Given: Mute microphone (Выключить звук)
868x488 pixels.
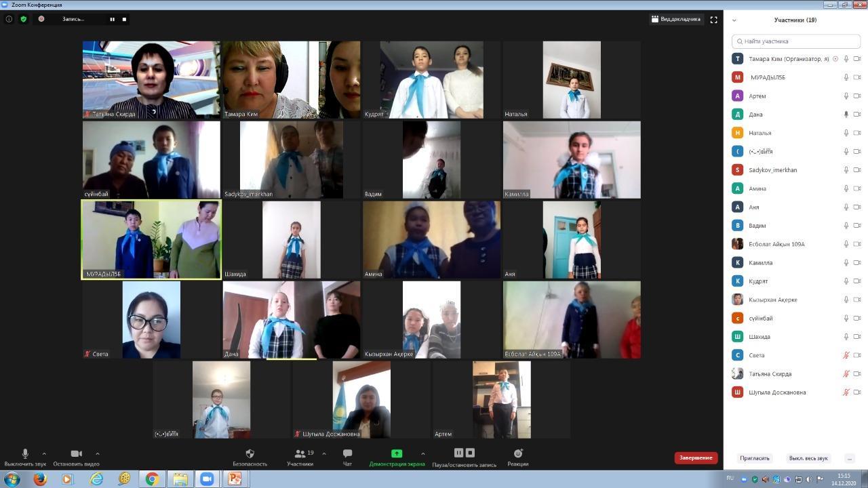Looking at the screenshot, I should [25, 453].
